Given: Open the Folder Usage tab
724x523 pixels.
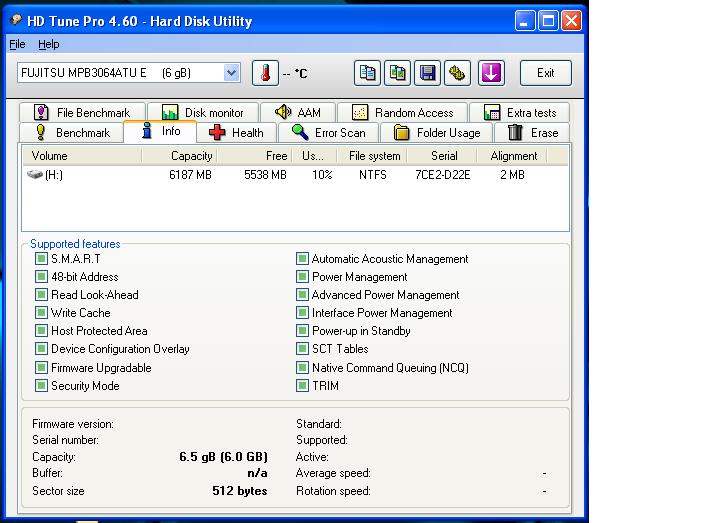Looking at the screenshot, I should point(436,133).
